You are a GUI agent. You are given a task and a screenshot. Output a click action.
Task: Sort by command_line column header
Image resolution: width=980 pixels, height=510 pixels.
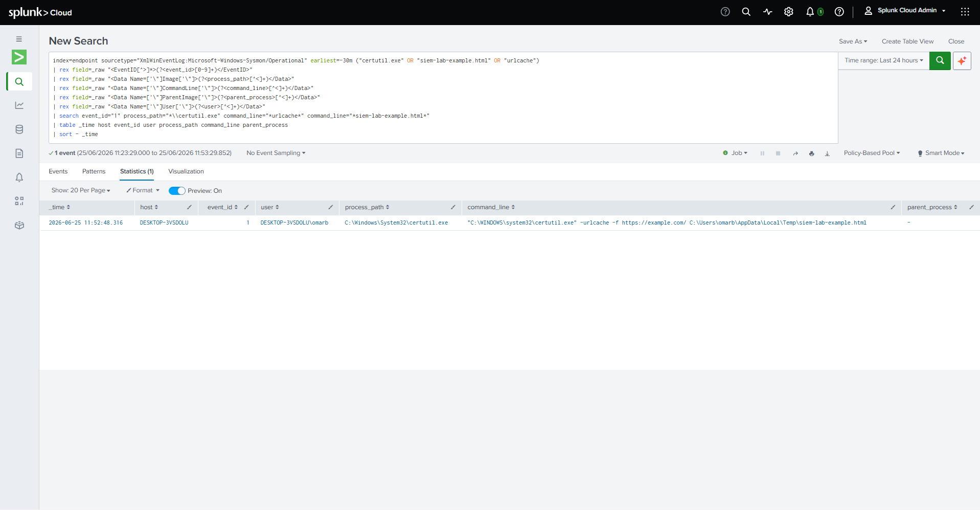[x=491, y=207]
